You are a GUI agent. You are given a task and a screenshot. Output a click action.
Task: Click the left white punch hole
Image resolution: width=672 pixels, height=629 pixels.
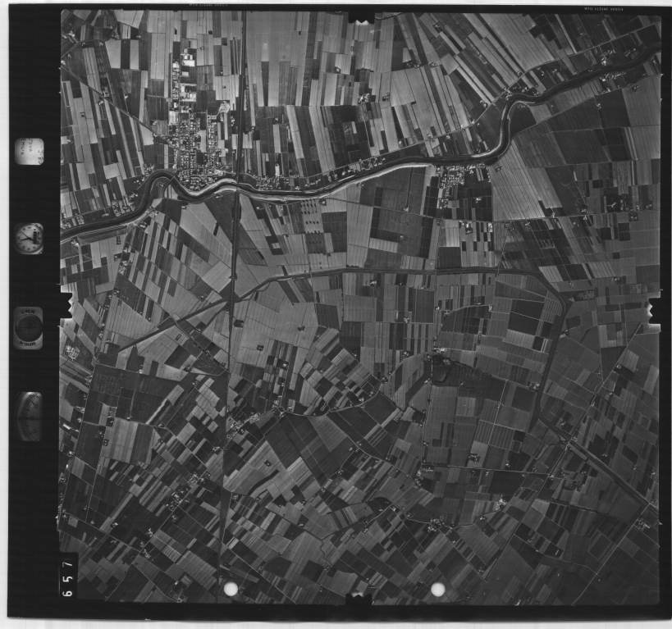[231, 589]
